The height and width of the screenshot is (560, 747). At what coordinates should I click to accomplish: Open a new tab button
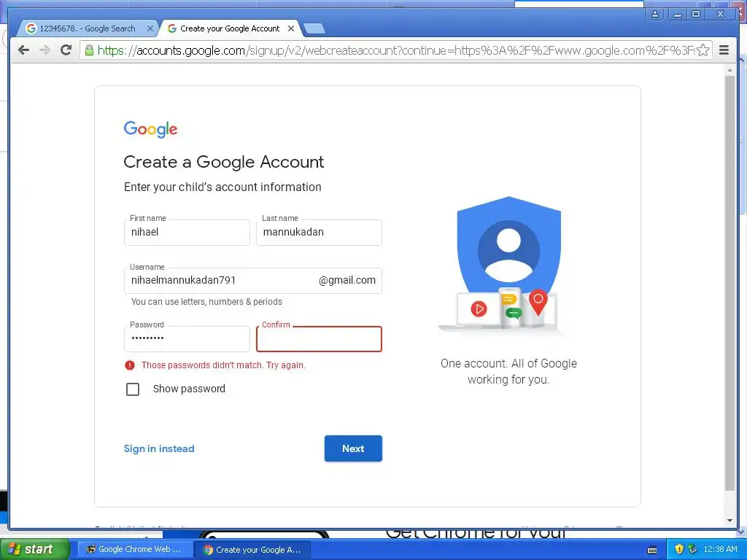(314, 28)
